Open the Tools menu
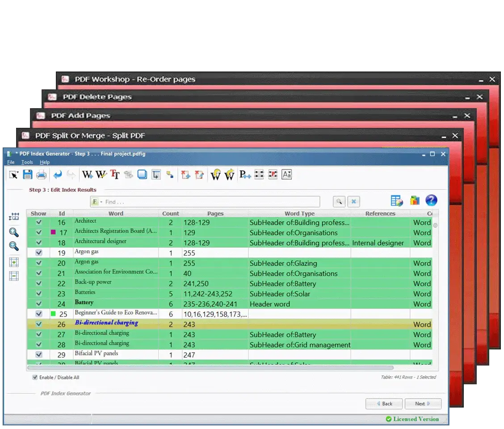The height and width of the screenshot is (429, 504). click(x=27, y=162)
